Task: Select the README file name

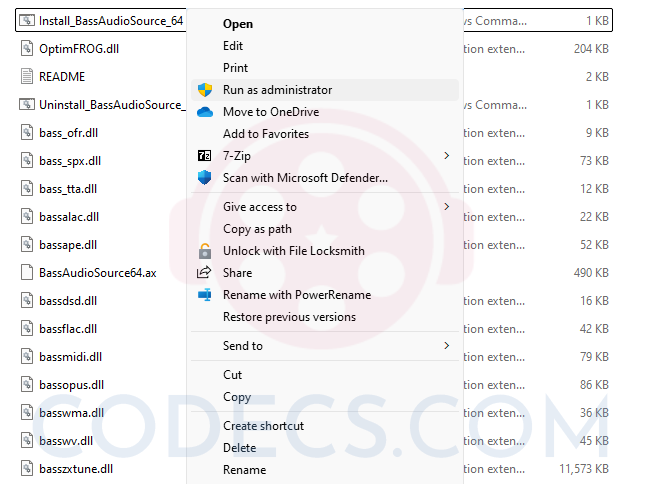Action: point(62,76)
